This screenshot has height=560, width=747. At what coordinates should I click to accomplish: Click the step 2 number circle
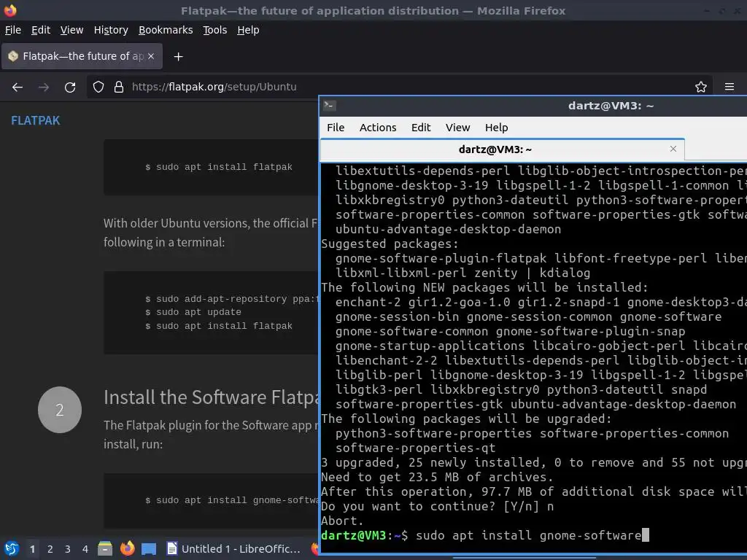[60, 410]
